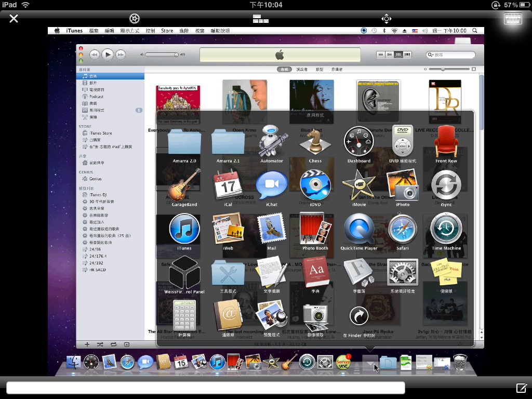The height and width of the screenshot is (399, 532).
Task: Open the Store menu in menu bar
Action: tap(167, 31)
